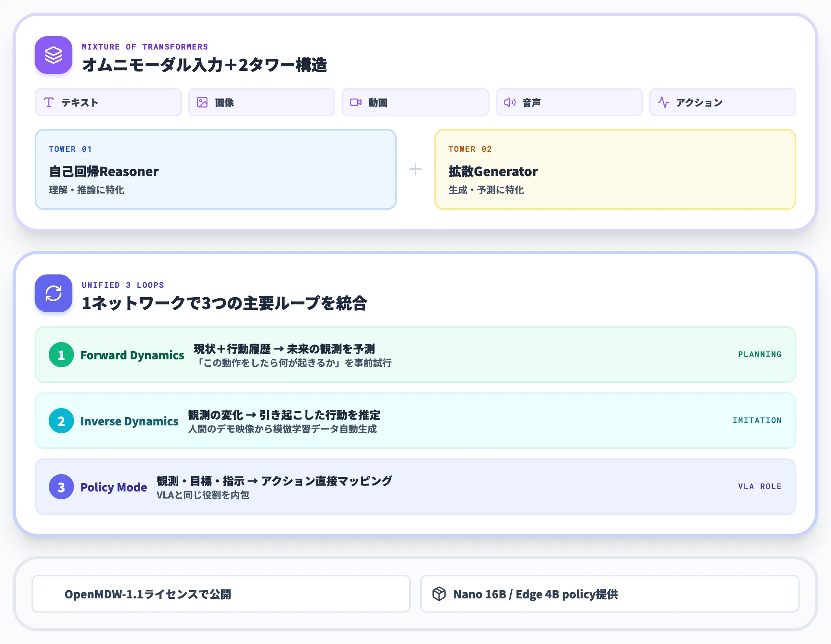Click the action pulse waveform icon
The width and height of the screenshot is (831, 644).
(663, 103)
